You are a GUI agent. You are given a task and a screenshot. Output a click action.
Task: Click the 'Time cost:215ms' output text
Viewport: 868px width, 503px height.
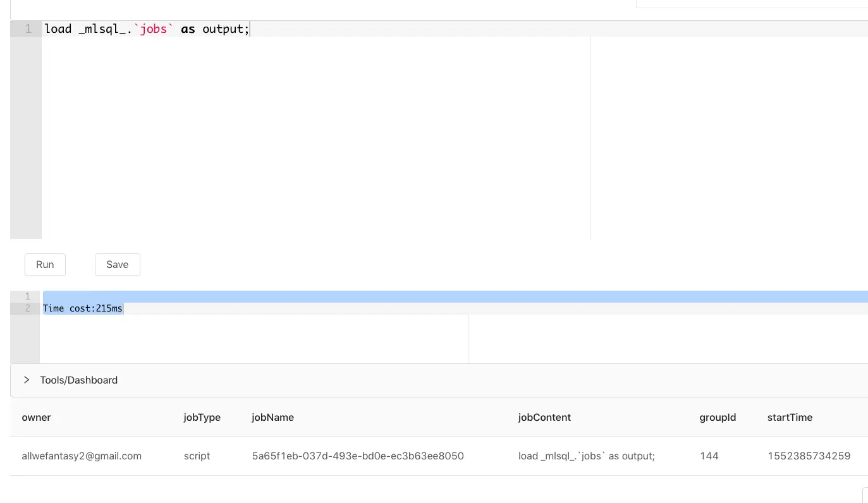click(83, 308)
